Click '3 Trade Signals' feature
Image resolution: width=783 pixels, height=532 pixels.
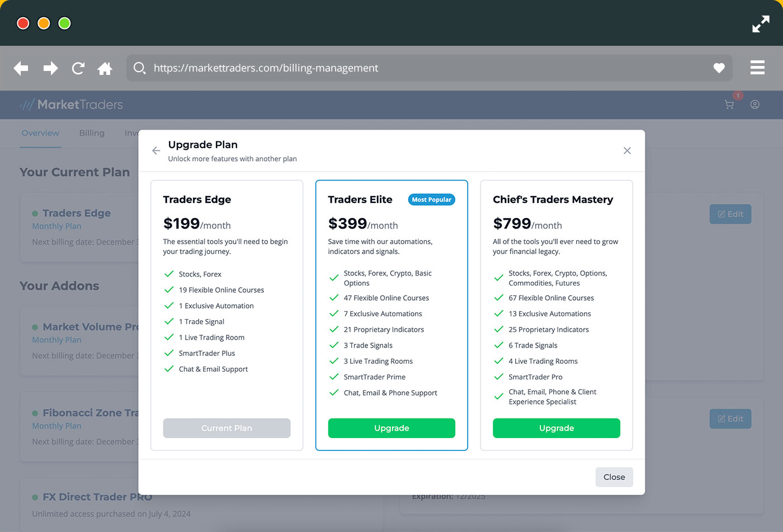[368, 345]
